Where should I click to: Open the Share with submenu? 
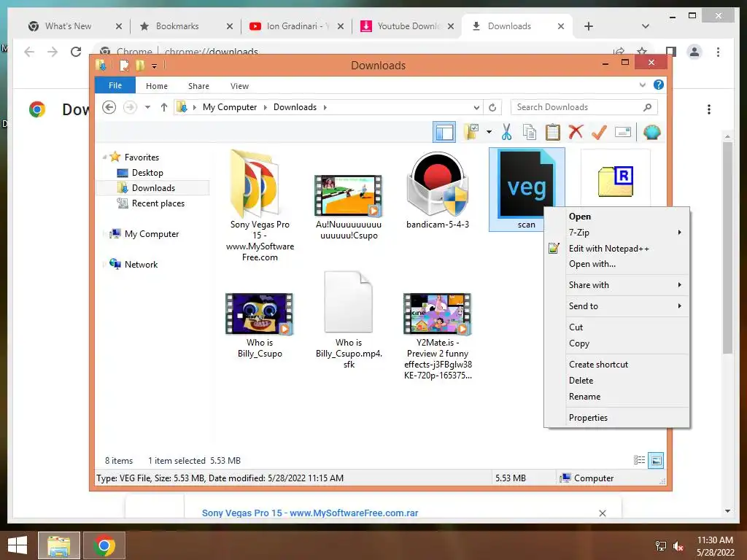[616, 285]
